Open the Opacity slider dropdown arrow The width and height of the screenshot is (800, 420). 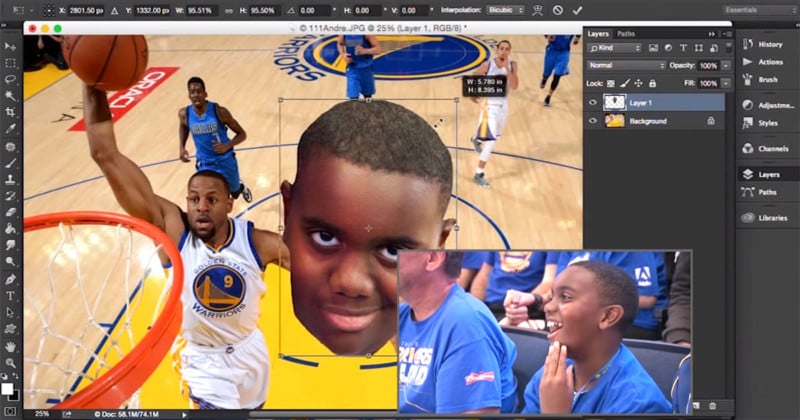726,65
